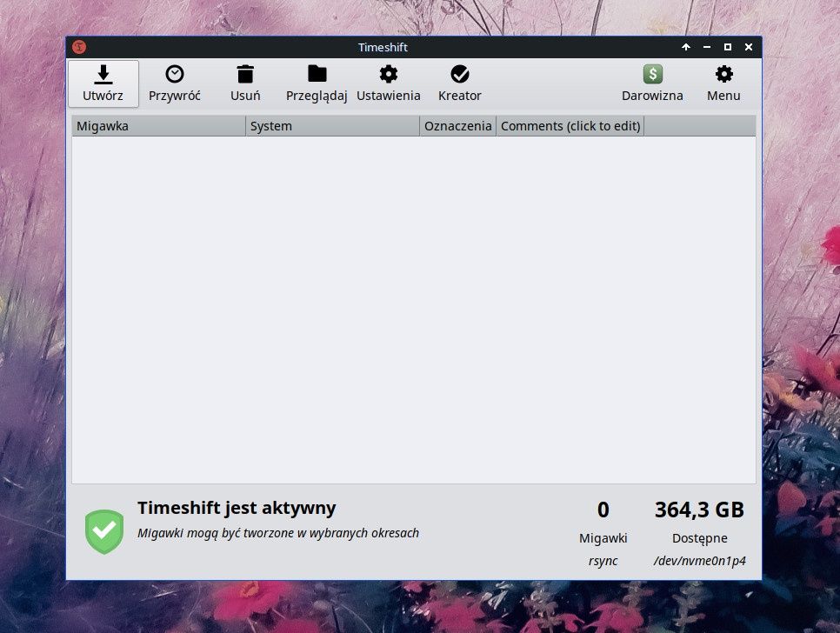Screen dimensions: 840x633
Task: Click the keep-above arrow in the title bar
Action: tap(686, 47)
